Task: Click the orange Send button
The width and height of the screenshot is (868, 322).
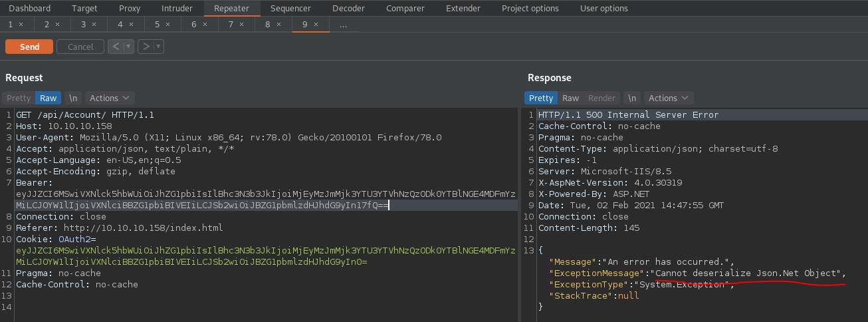Action: (x=29, y=47)
